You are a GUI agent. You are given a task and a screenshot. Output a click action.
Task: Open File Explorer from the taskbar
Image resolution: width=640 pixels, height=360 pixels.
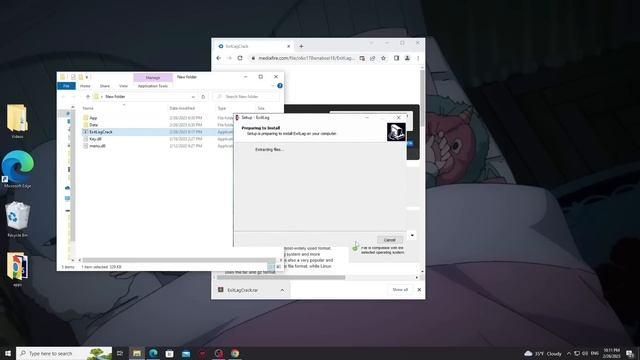coord(137,353)
